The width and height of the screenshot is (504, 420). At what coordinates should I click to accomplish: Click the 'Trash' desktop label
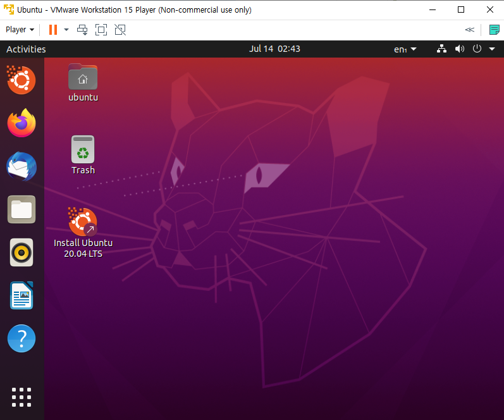pos(83,170)
